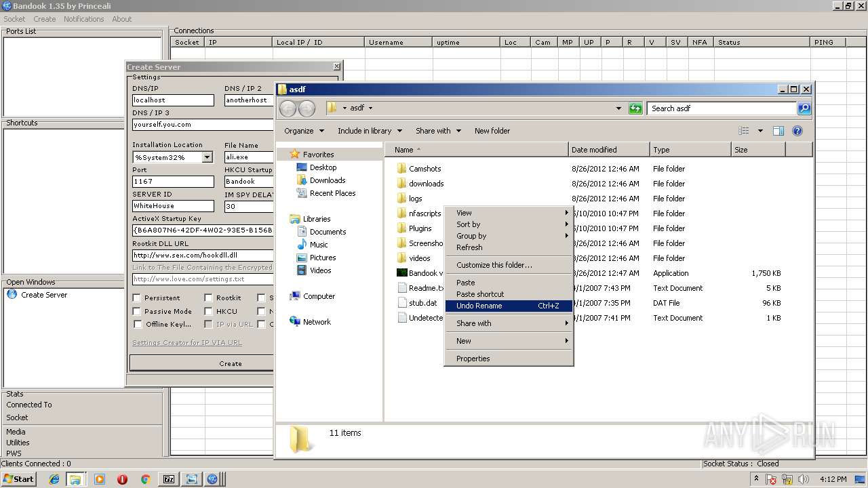The height and width of the screenshot is (488, 868).
Task: Enable the HKCU checkbox
Action: 208,311
